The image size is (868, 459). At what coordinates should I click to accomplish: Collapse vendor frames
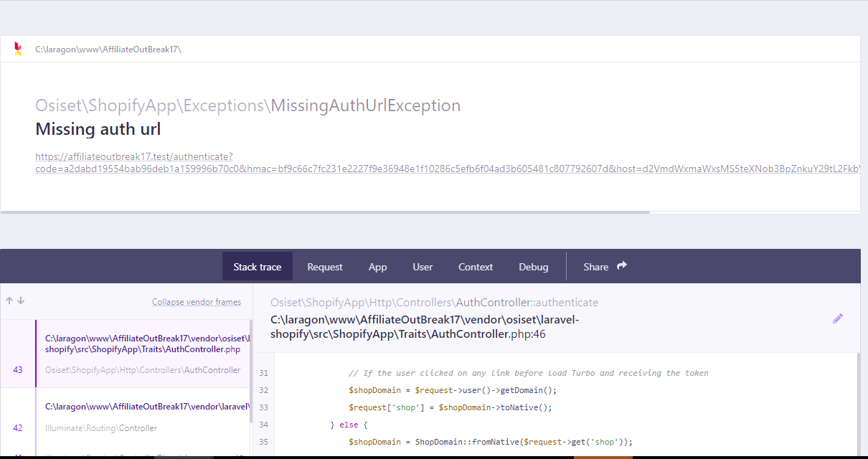197,302
